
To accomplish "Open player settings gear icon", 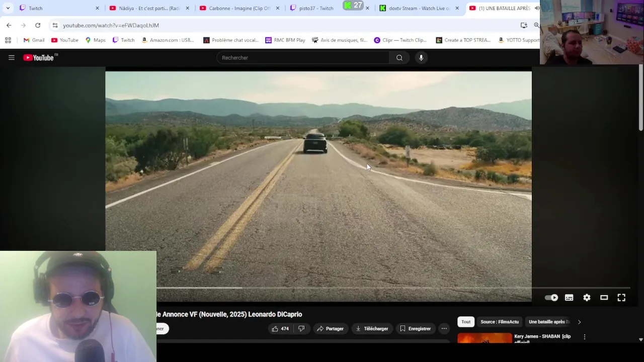I will 587,298.
